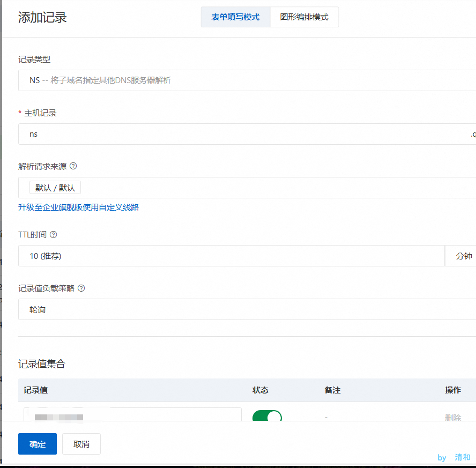Screen dimensions: 476x468
Task: Switch to 图形编排模式 tab
Action: coord(304,17)
